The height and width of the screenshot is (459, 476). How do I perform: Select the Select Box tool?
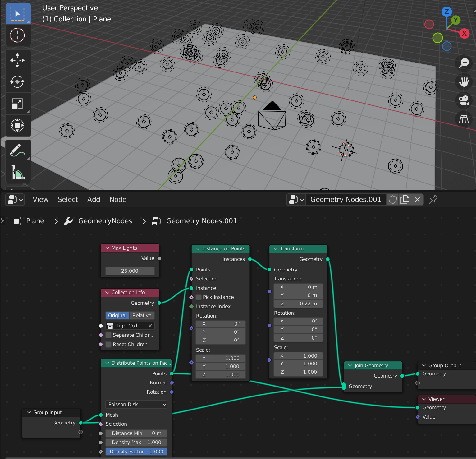[18, 14]
